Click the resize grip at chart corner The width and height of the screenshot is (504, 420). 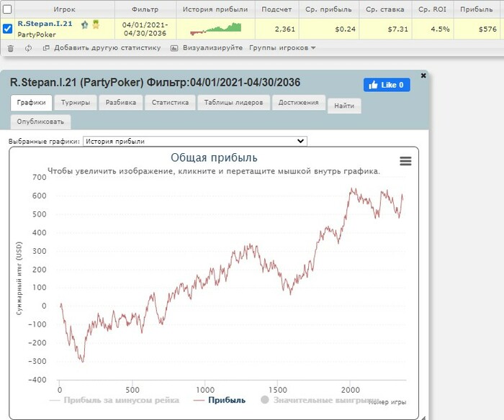(423, 418)
